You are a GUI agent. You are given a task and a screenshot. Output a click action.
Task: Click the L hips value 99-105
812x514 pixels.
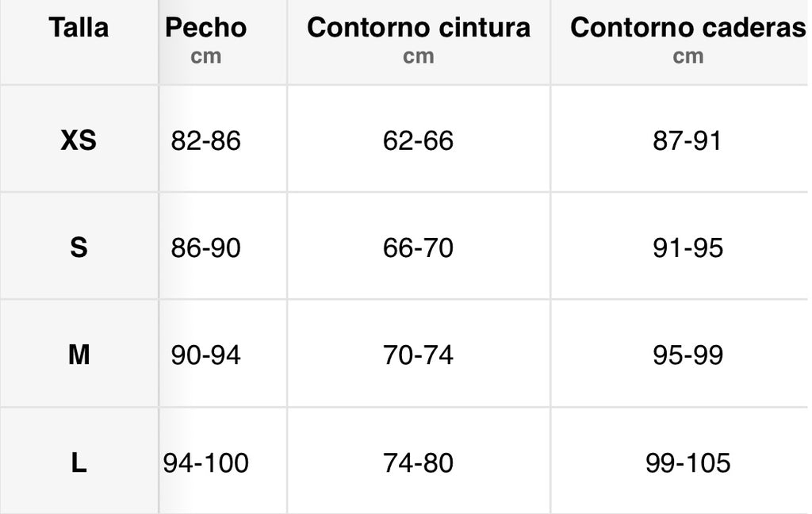point(688,462)
